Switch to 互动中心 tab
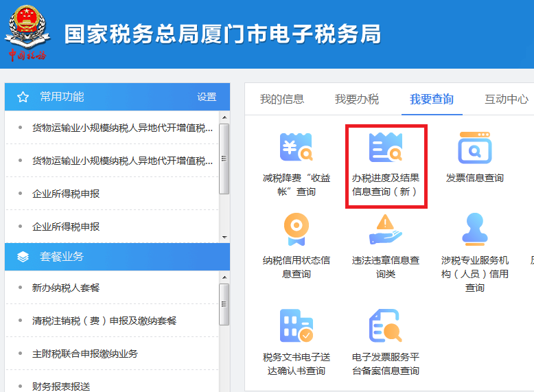The width and height of the screenshot is (534, 392). (506, 99)
